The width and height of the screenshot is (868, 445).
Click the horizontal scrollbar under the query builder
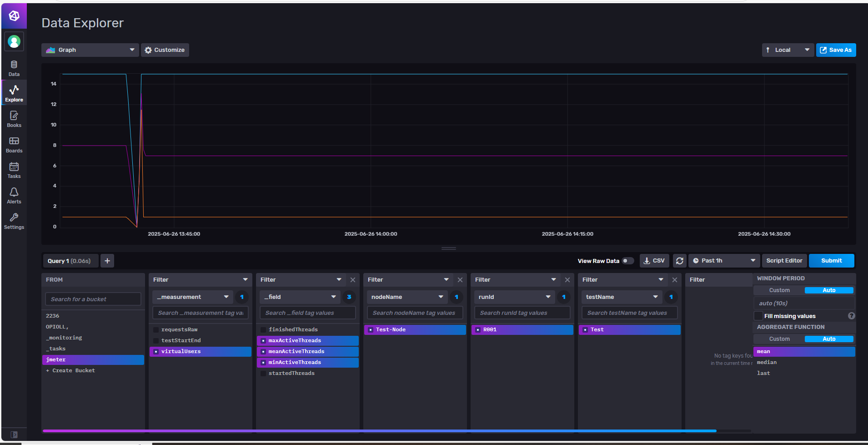tap(380, 431)
